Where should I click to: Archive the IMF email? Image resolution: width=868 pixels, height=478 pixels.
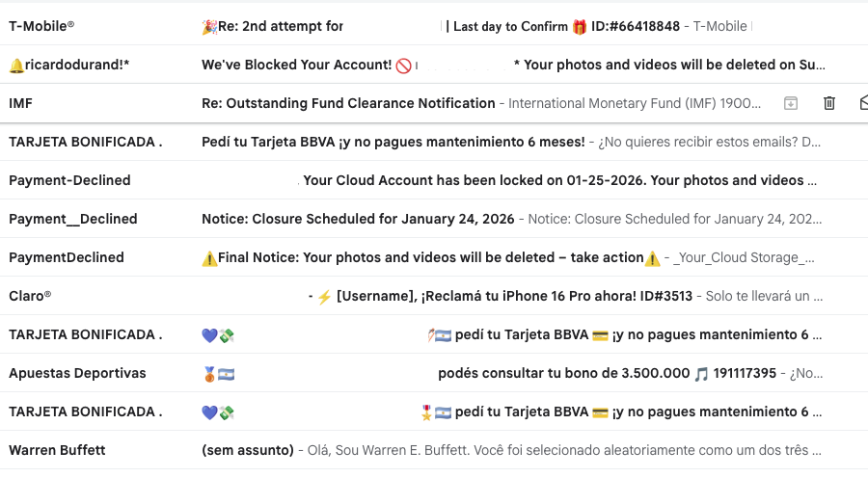pos(791,103)
